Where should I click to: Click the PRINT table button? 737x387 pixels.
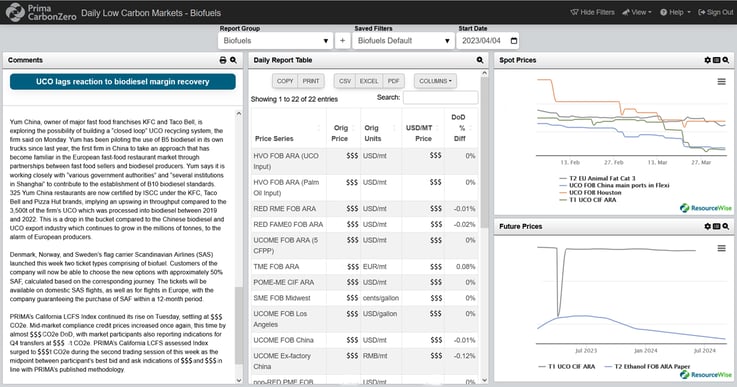pos(311,81)
